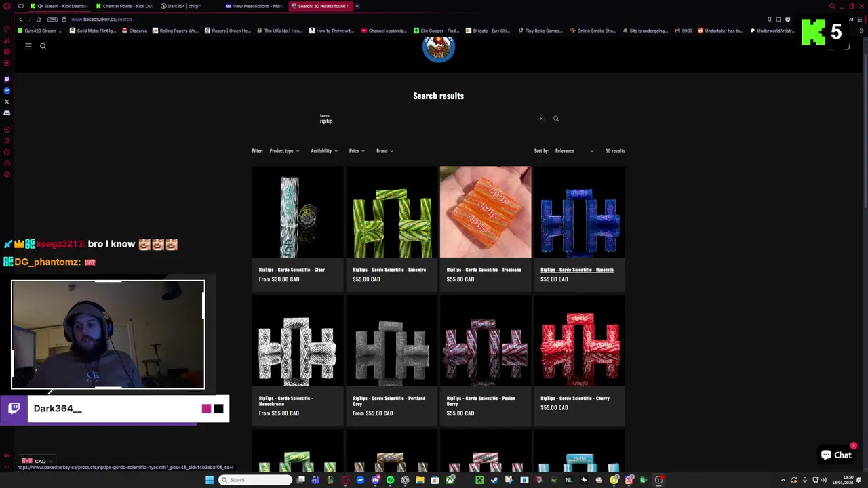The image size is (868, 488).
Task: Switch to Stream - Kick Dashboard tab
Action: pyautogui.click(x=60, y=6)
